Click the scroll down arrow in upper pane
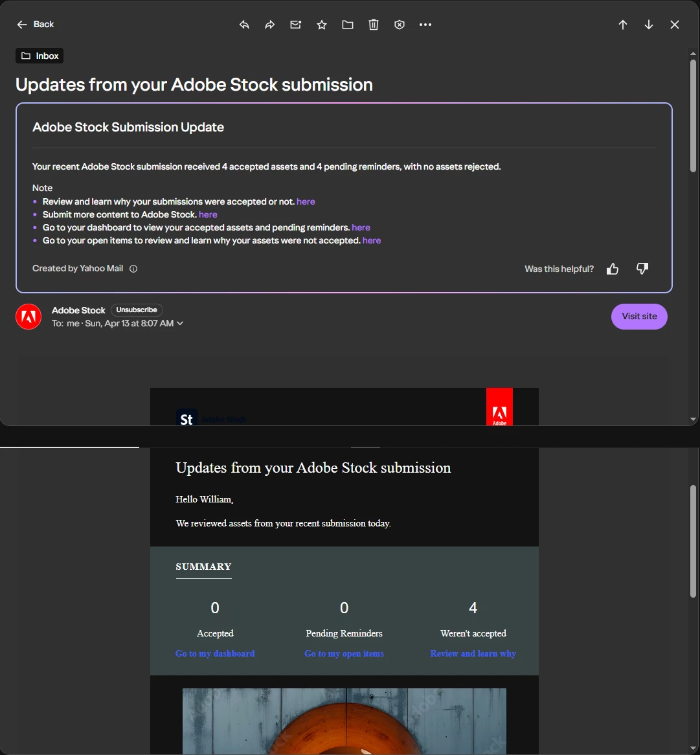 [x=694, y=420]
